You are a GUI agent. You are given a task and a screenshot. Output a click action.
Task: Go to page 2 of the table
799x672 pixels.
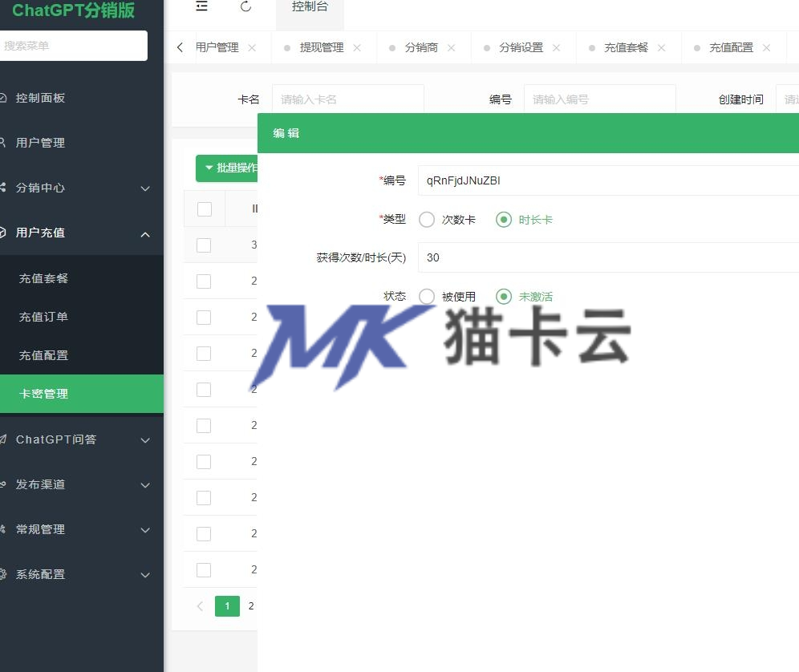[x=251, y=605]
